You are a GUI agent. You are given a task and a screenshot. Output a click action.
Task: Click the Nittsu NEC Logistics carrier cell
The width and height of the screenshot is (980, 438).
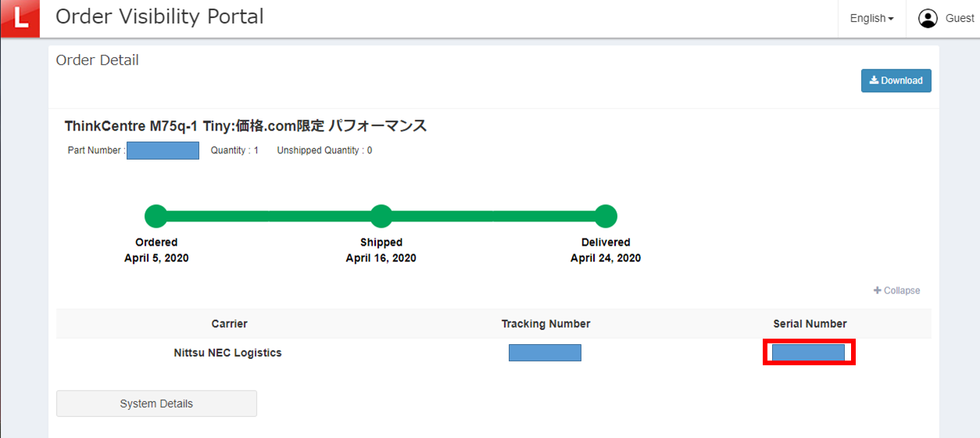[x=227, y=353]
